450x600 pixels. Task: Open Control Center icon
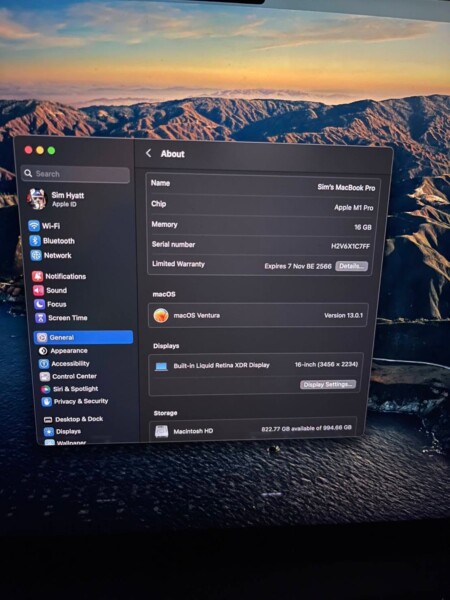45,377
